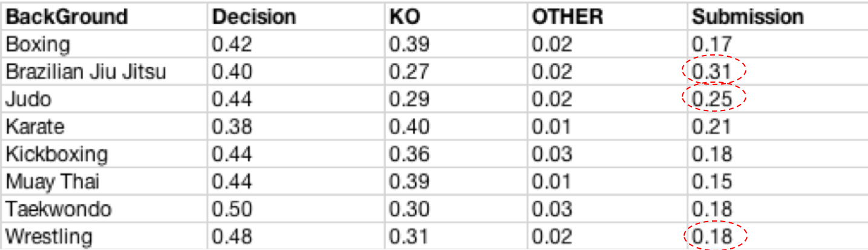Select the Kickboxing row label
Screen dimensions: 868x250
point(56,154)
